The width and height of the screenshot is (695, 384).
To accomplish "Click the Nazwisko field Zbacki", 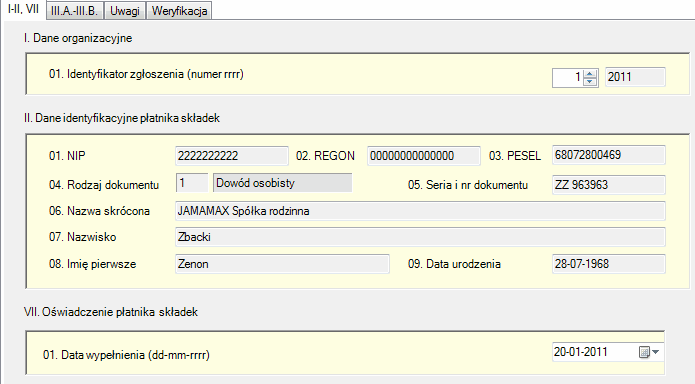I will click(420, 237).
